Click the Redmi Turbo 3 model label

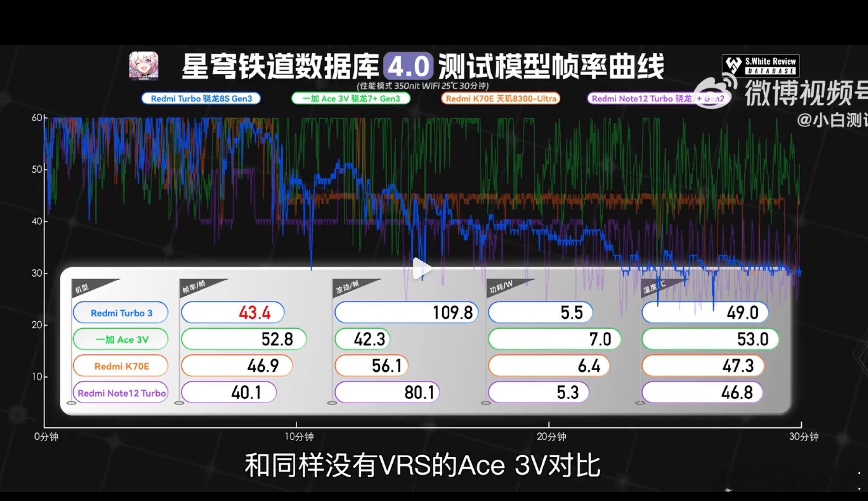pyautogui.click(x=120, y=312)
